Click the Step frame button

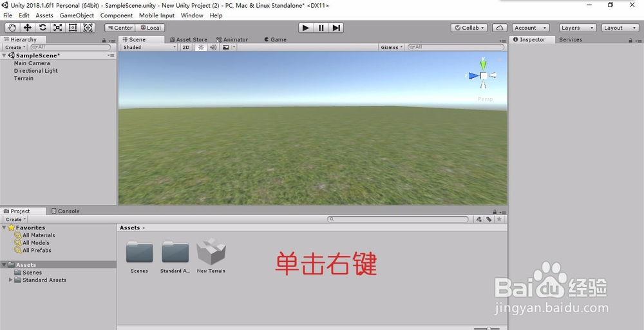[x=336, y=28]
